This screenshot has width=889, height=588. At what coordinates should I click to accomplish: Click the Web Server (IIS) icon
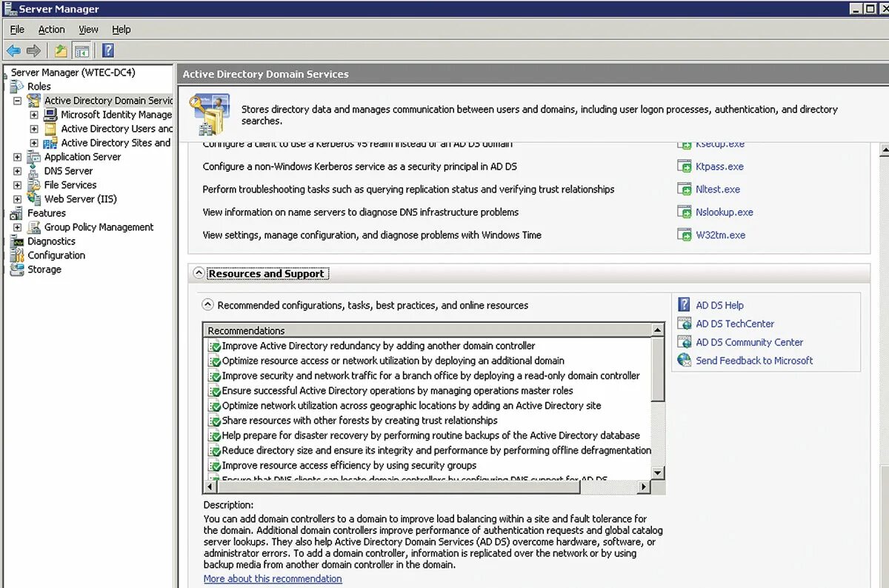coord(34,198)
